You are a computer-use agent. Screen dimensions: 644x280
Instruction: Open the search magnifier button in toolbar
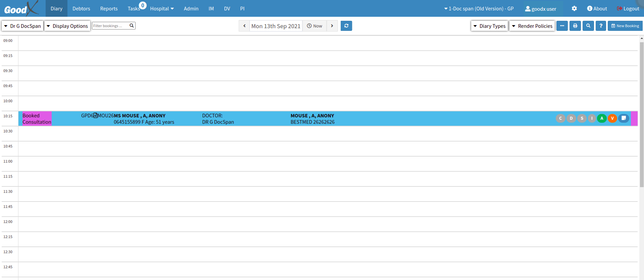point(588,26)
